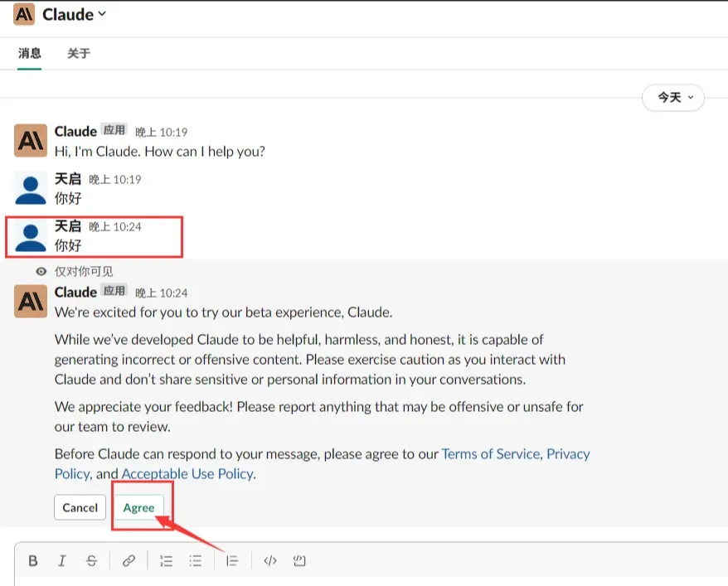Toggle strikethrough formatting in composer
The width and height of the screenshot is (728, 586).
[x=91, y=560]
